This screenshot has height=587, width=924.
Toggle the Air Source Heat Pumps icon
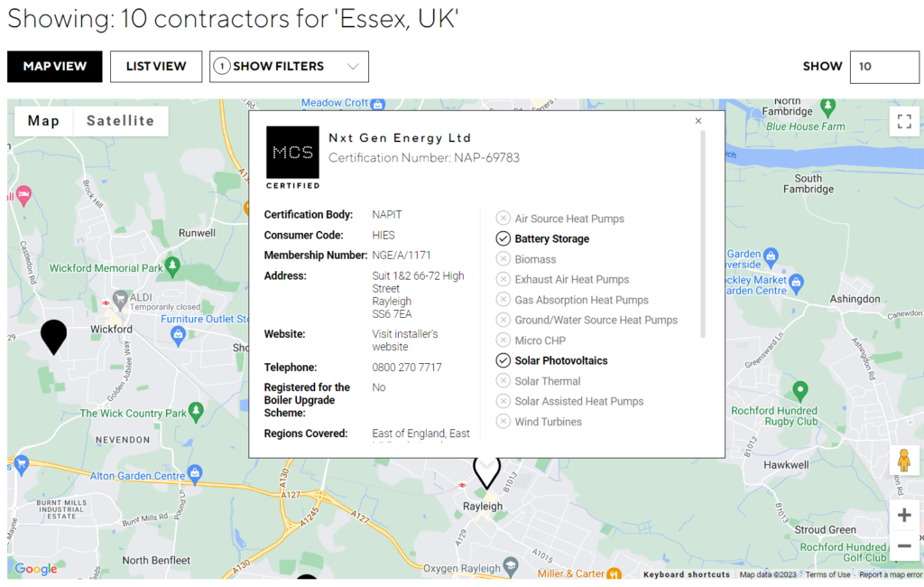[x=503, y=219]
